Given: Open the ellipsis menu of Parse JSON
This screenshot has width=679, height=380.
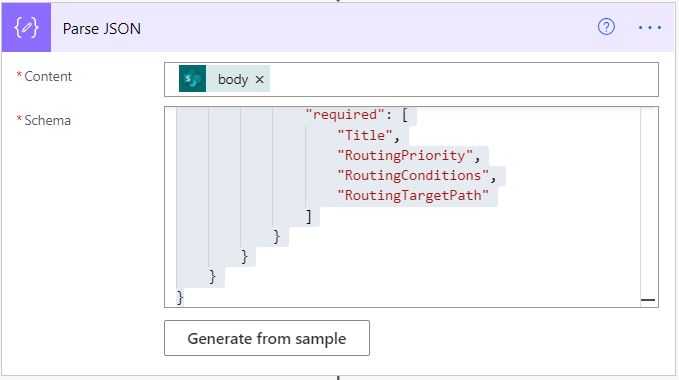Looking at the screenshot, I should [650, 28].
